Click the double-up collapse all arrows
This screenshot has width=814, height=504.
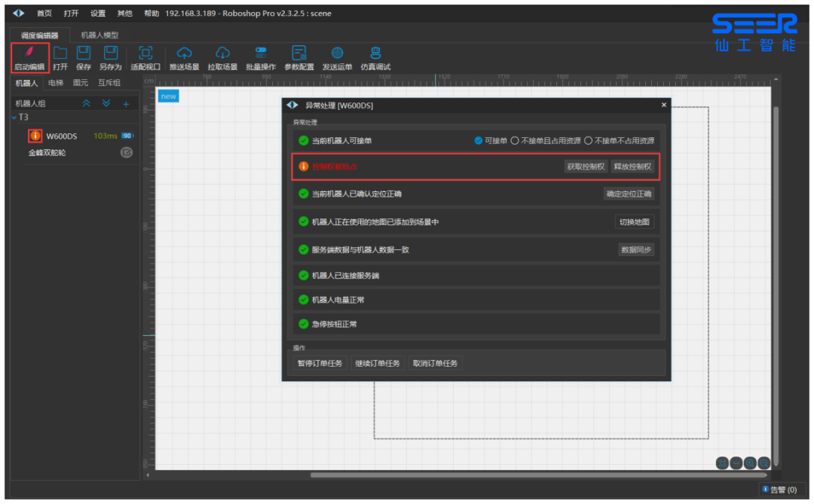[x=87, y=103]
